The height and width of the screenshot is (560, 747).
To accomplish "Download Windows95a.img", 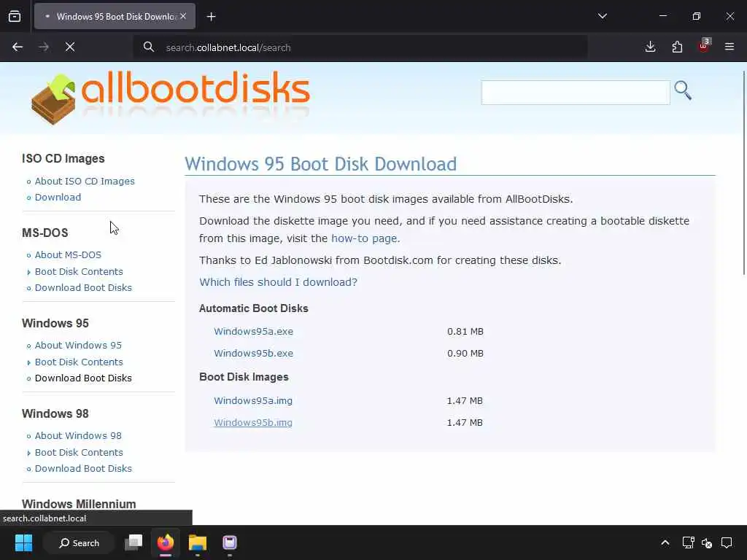I will pyautogui.click(x=253, y=400).
